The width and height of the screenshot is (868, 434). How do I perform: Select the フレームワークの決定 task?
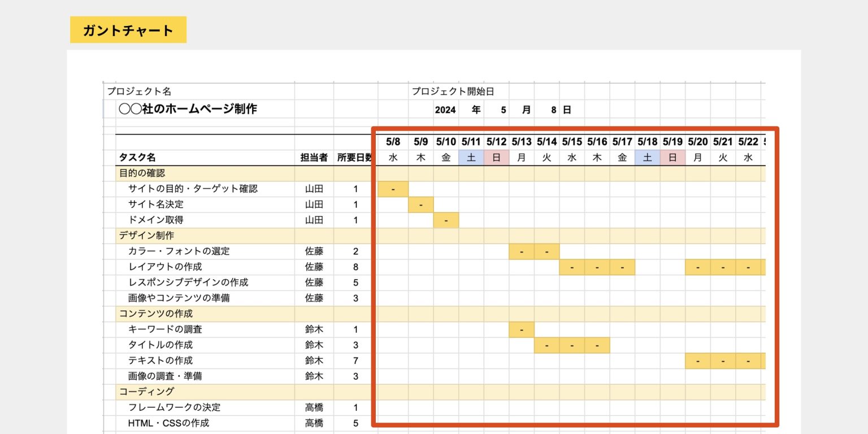coord(175,407)
